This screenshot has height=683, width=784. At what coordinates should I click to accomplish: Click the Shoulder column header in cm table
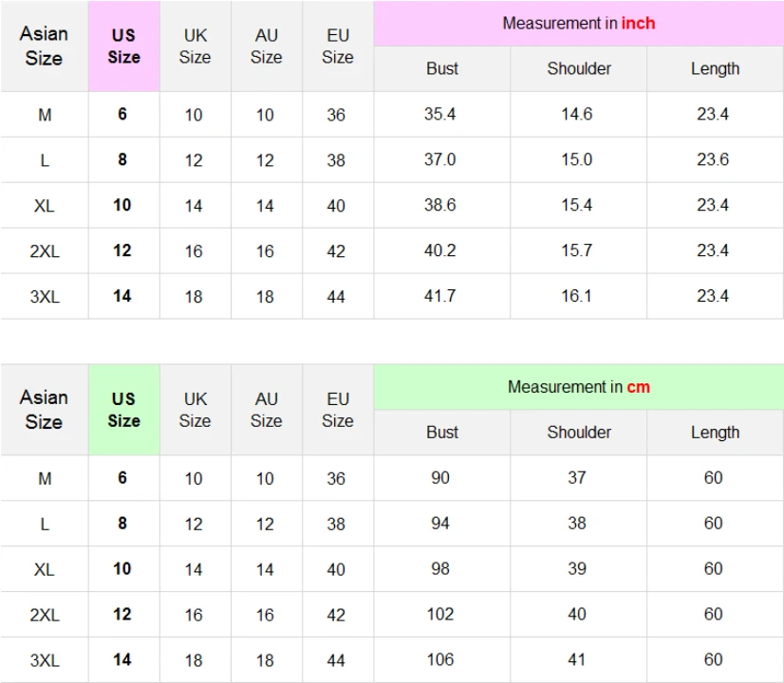[x=578, y=433]
